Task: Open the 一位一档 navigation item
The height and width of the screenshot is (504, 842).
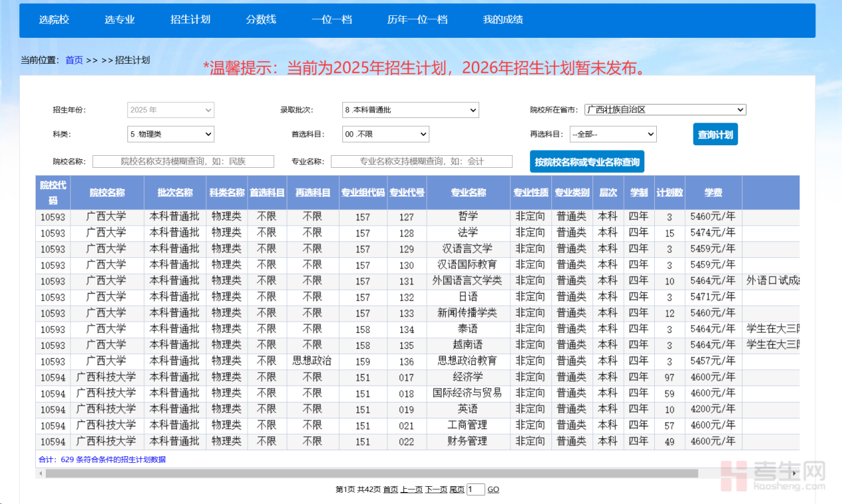Action: pyautogui.click(x=332, y=20)
